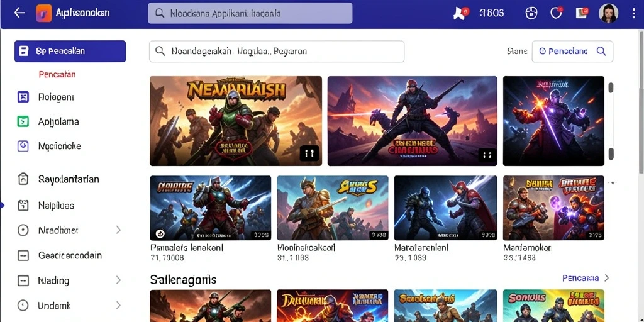Image resolution: width=644 pixels, height=322 pixels.
Task: Click the Salleraganis section heading
Action: point(183,280)
